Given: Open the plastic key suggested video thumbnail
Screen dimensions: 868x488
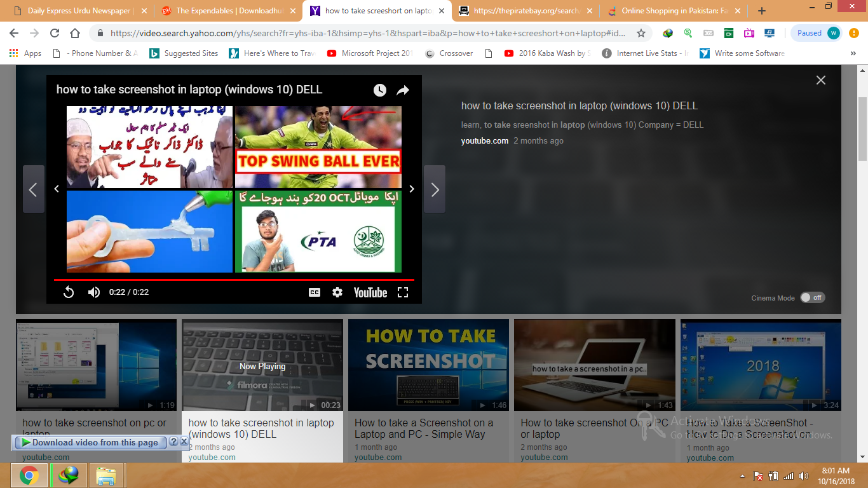Looking at the screenshot, I should click(x=149, y=231).
